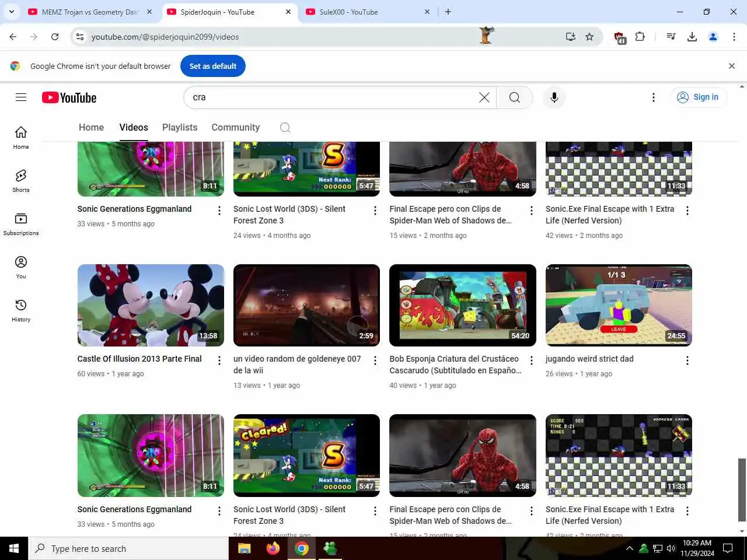Open Firefox from the taskbar
This screenshot has width=747, height=560.
tap(273, 548)
